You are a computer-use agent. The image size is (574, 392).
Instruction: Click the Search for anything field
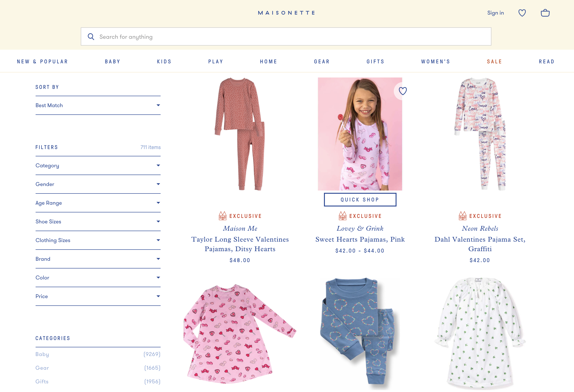pyautogui.click(x=286, y=36)
